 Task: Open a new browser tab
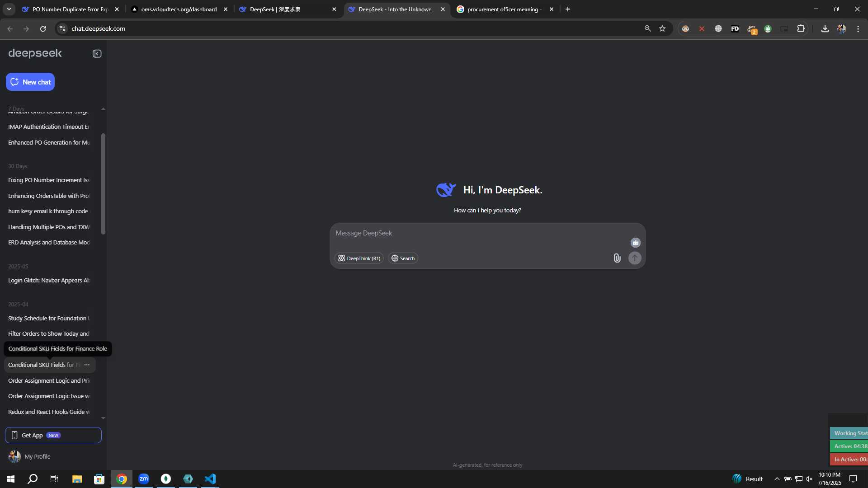[568, 9]
